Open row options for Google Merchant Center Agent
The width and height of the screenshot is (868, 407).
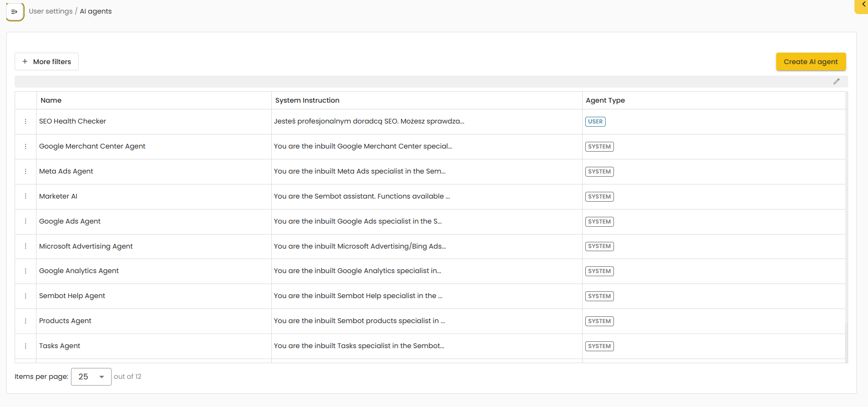26,146
